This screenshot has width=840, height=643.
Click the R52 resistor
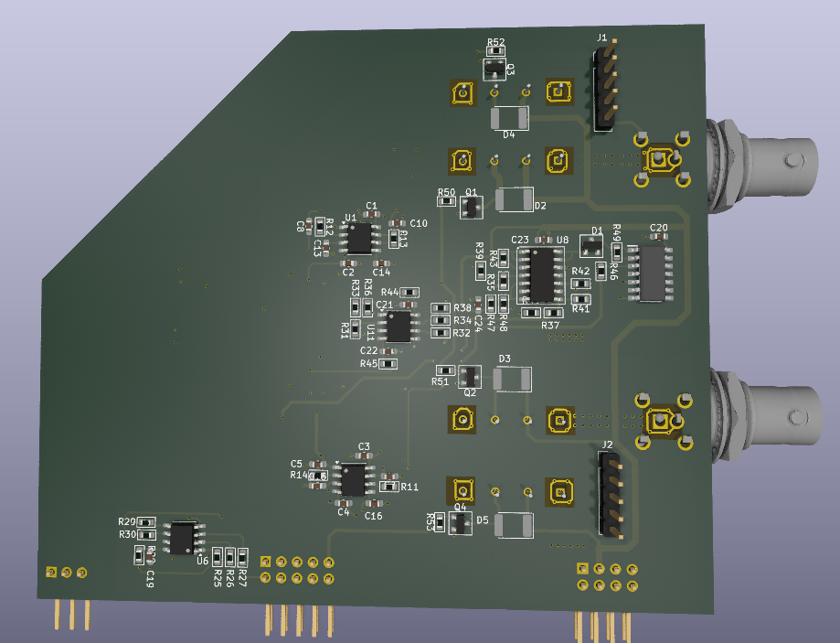point(495,52)
